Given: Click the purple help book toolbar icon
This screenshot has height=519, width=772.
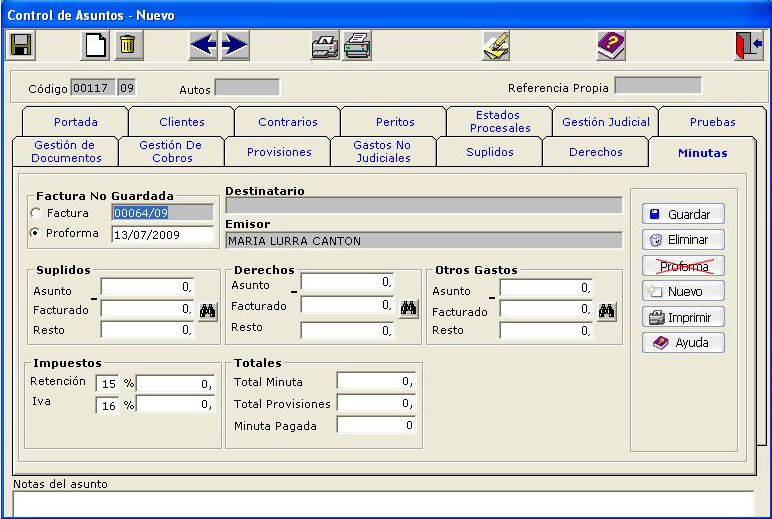Looking at the screenshot, I should click(610, 45).
